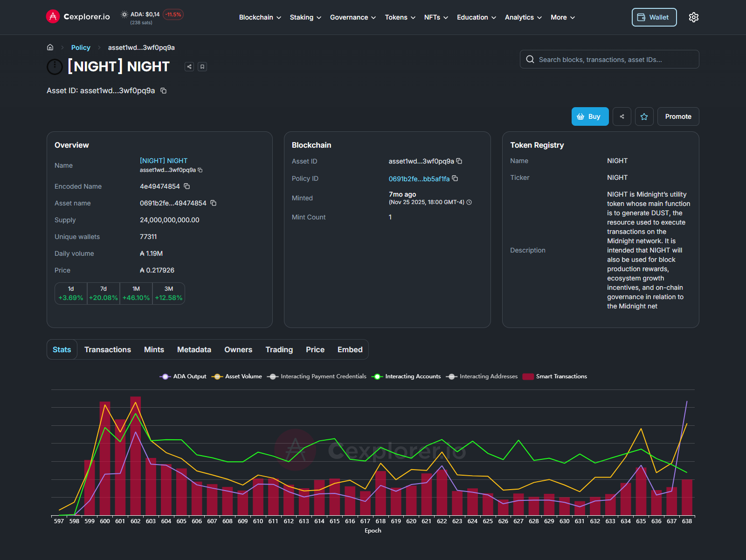Click the Wallet button
This screenshot has height=560, width=746.
pos(654,17)
